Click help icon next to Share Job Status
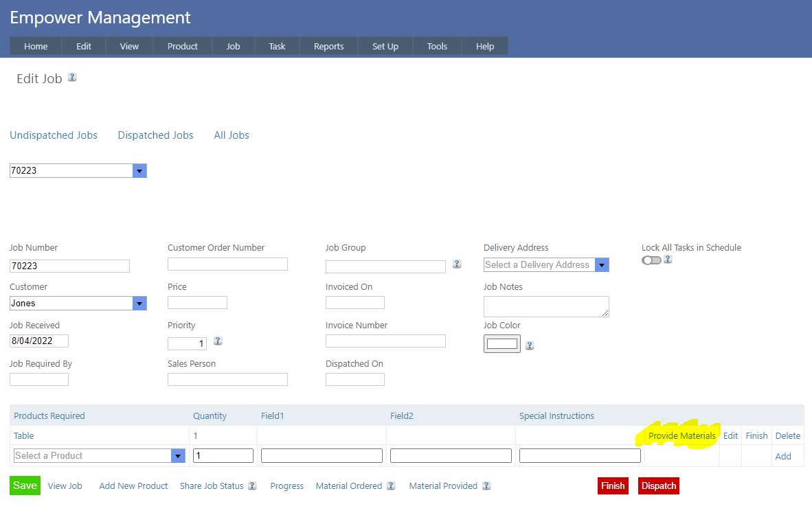The width and height of the screenshot is (812, 513). [252, 486]
